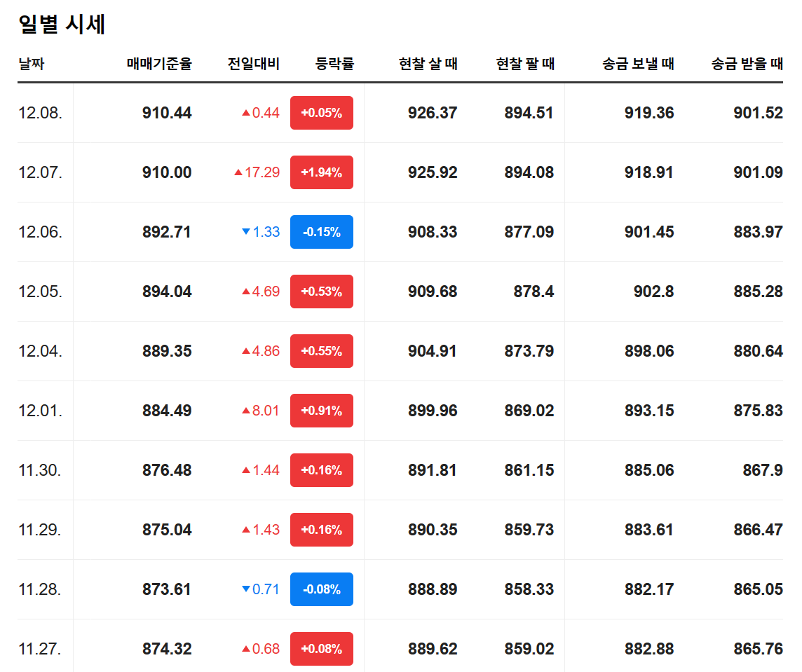Click the +1.94% red change badge
802x672 pixels.
pos(322,172)
